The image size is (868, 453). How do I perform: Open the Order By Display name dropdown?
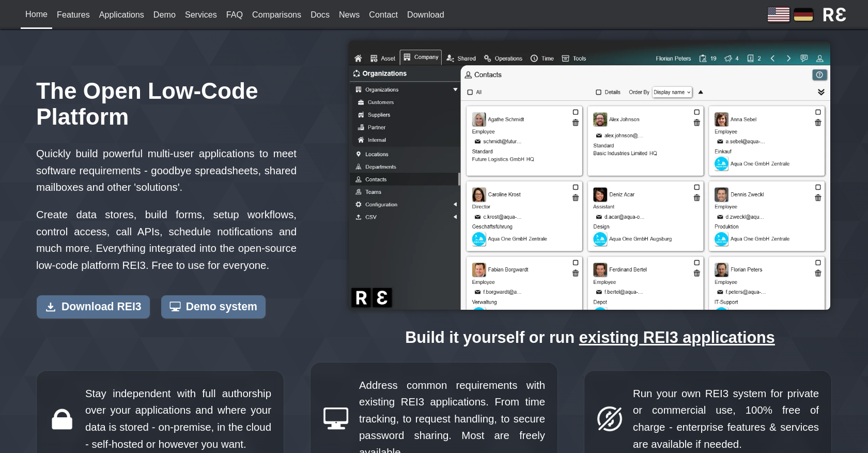click(672, 92)
